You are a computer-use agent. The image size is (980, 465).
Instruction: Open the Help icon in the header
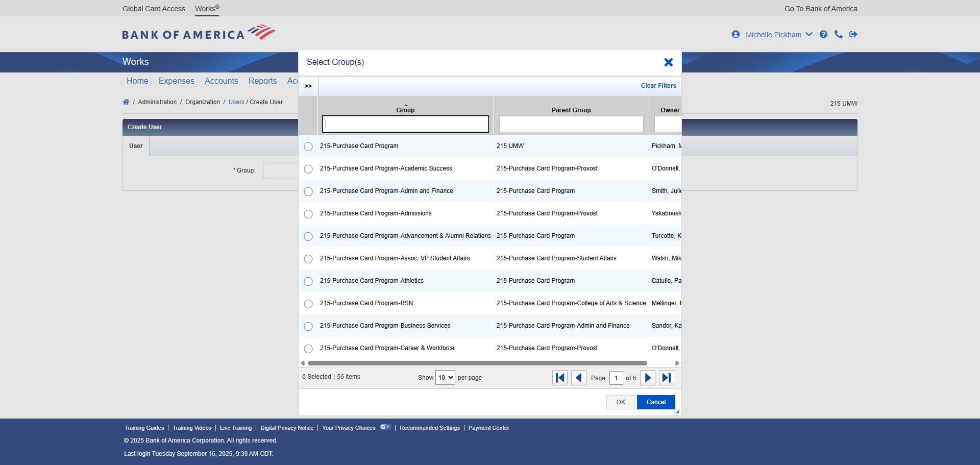[824, 34]
